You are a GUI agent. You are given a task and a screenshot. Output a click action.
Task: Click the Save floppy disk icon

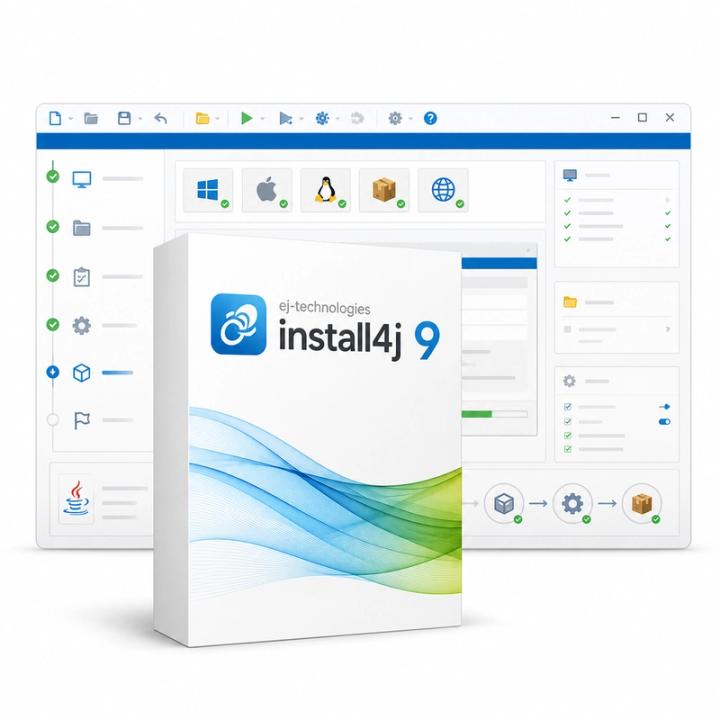click(x=124, y=118)
